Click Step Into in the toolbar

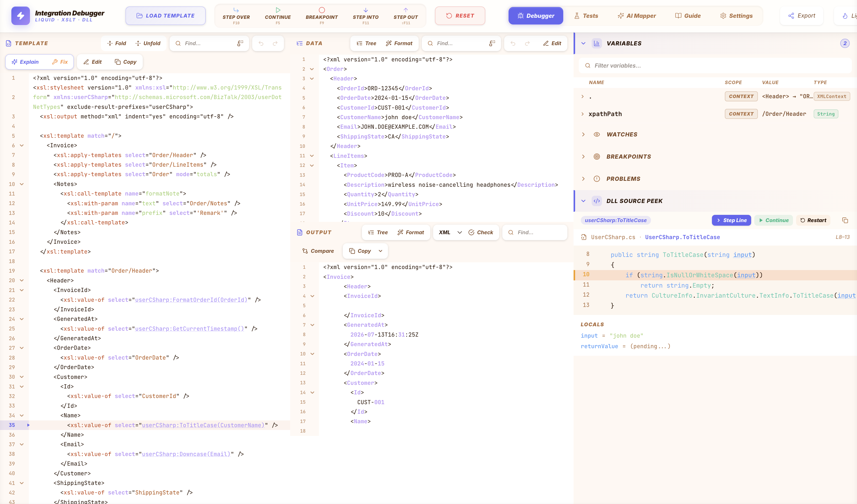(x=365, y=16)
